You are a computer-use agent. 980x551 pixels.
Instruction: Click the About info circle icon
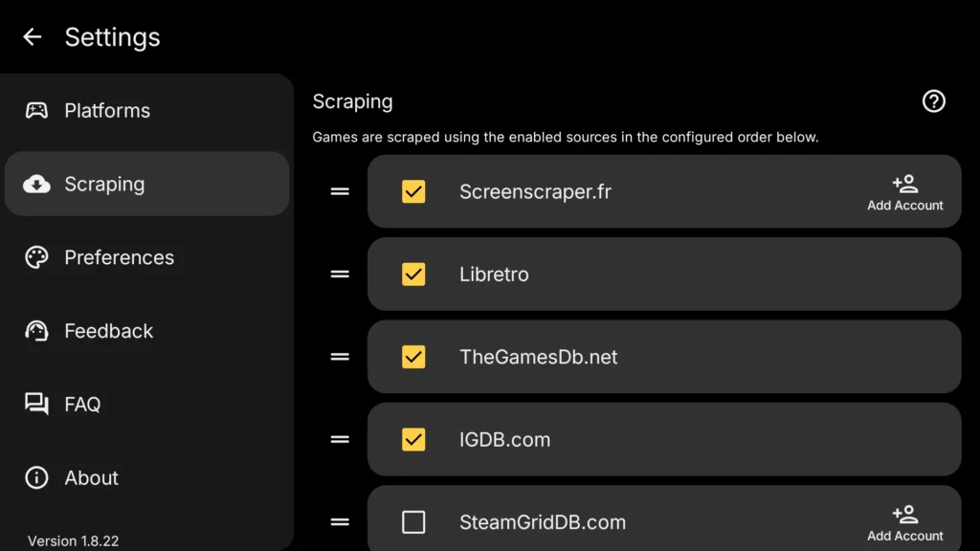pos(36,478)
